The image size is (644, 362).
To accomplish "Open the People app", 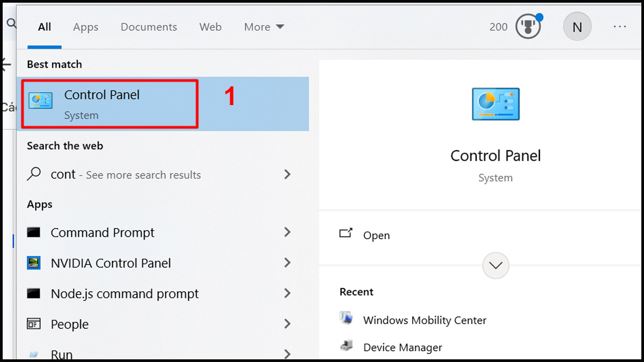I will point(70,324).
